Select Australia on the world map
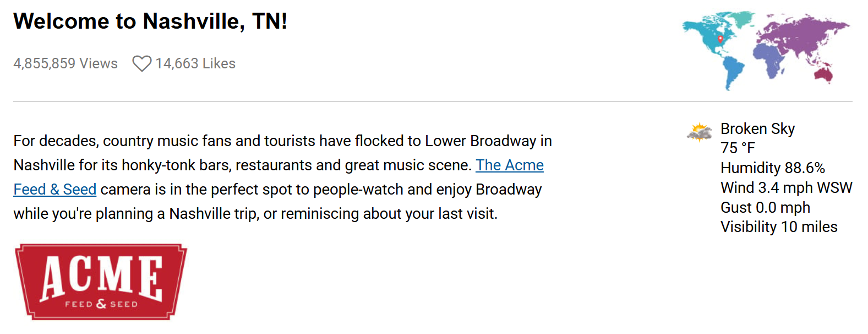 point(823,73)
